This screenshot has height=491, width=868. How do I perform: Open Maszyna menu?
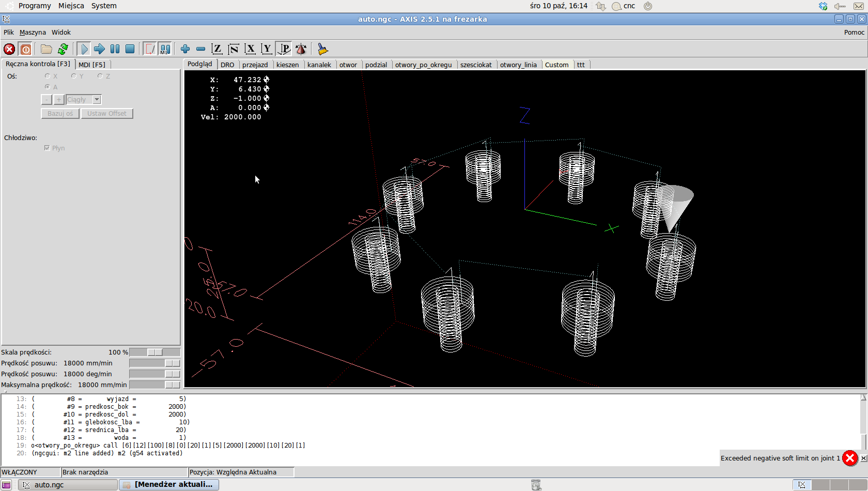pyautogui.click(x=33, y=32)
